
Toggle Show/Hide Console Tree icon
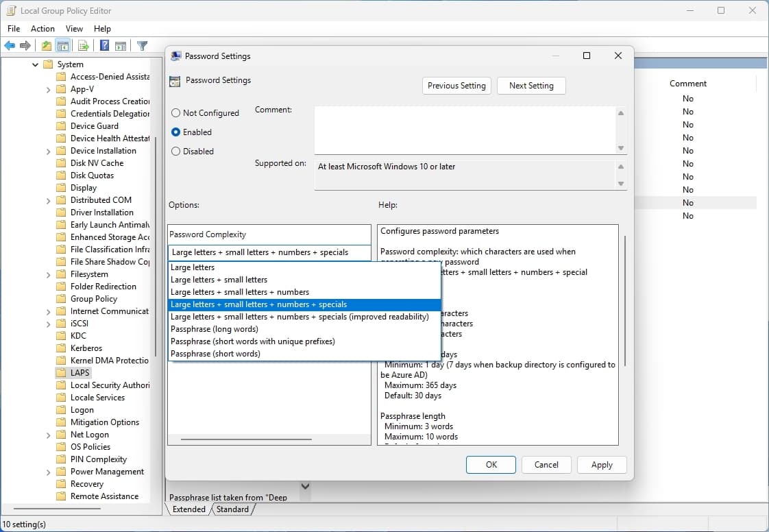63,46
